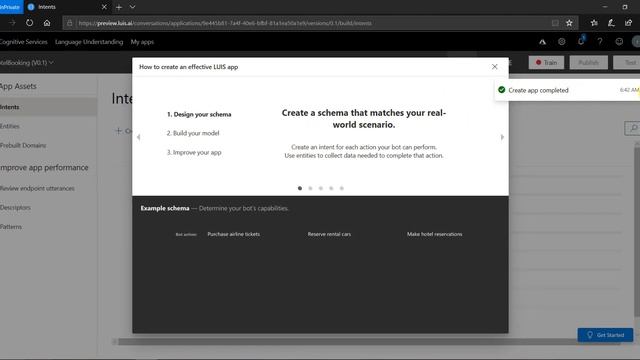Click the Create app completed notification
Viewport: 640px width, 360px height.
point(567,90)
